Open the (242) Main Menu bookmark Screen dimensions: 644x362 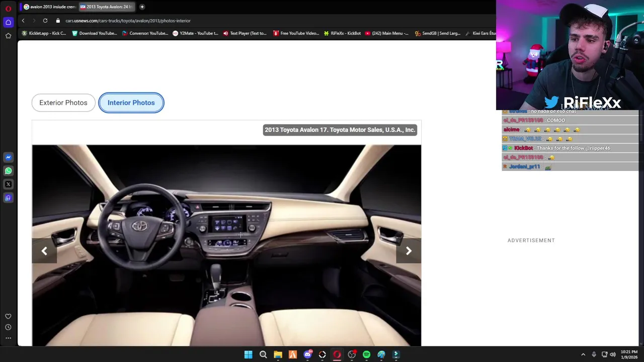pos(386,33)
